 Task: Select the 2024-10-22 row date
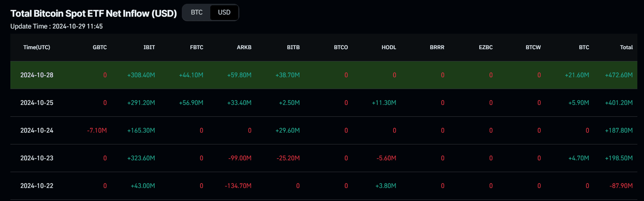37,186
